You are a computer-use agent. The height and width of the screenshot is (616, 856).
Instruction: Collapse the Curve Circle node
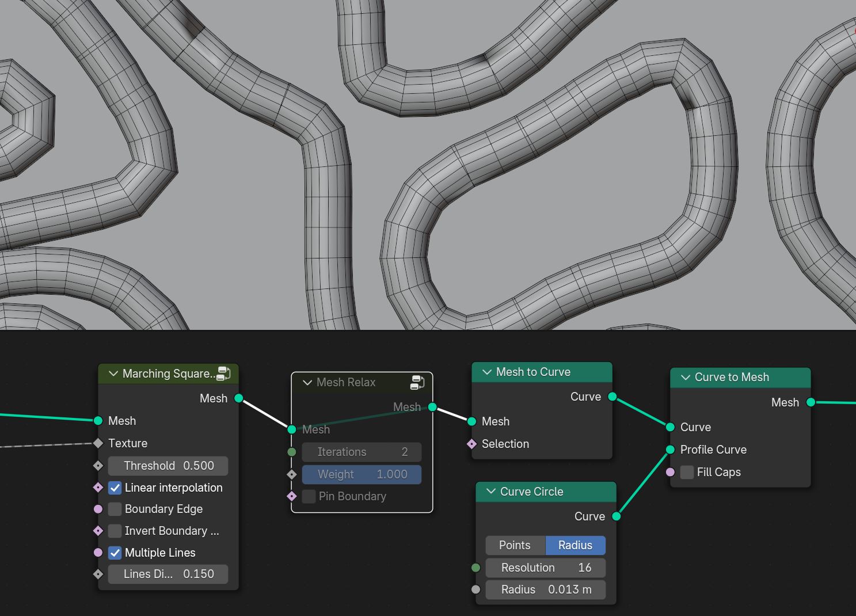491,492
